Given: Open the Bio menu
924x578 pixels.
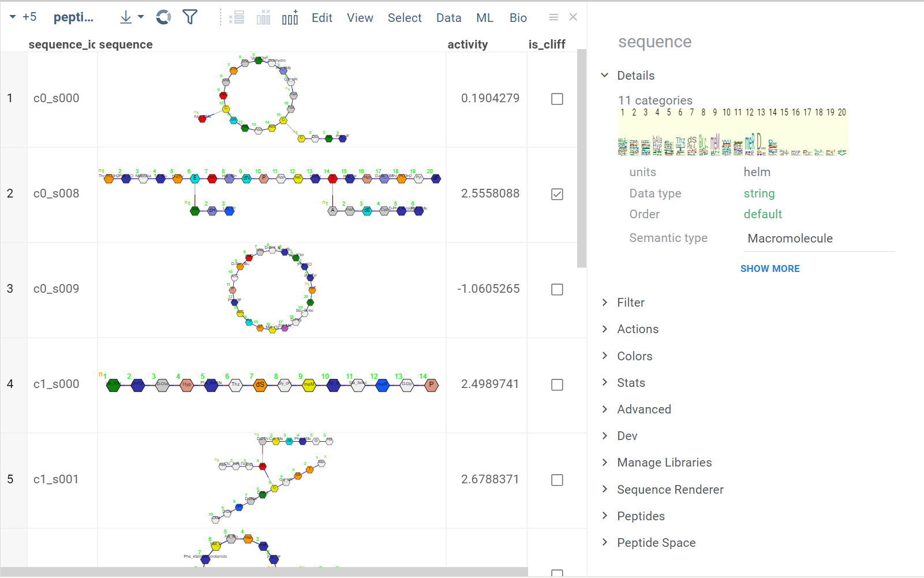Looking at the screenshot, I should tap(518, 18).
